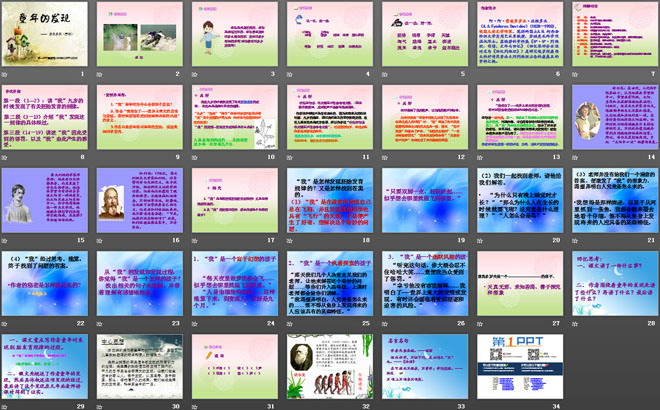Screen dimensions: 660x410
Task: Select slide 31 with carrot icon
Action: pos(235,366)
